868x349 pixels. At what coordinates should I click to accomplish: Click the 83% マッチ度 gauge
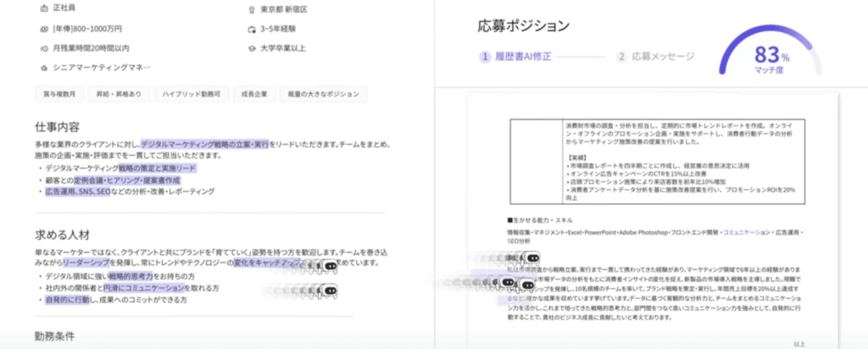[x=772, y=58]
